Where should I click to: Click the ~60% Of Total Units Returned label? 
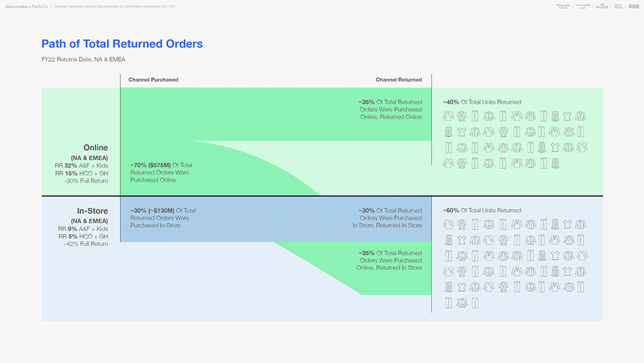[x=482, y=210]
